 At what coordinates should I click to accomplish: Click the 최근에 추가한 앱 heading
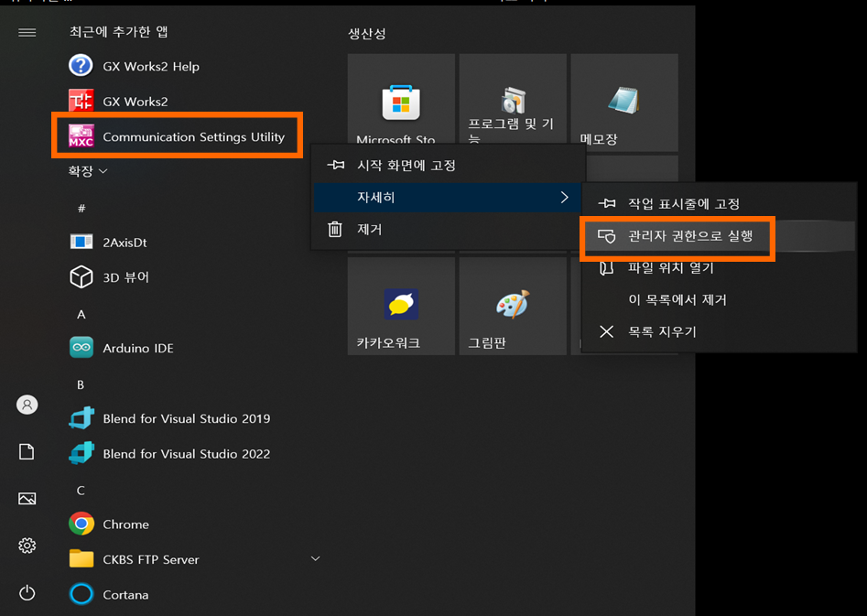click(119, 31)
